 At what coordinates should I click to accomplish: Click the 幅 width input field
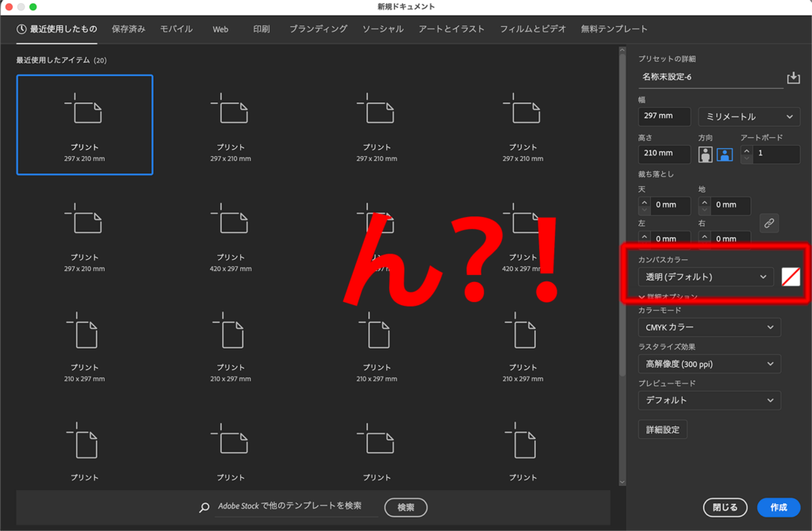664,117
